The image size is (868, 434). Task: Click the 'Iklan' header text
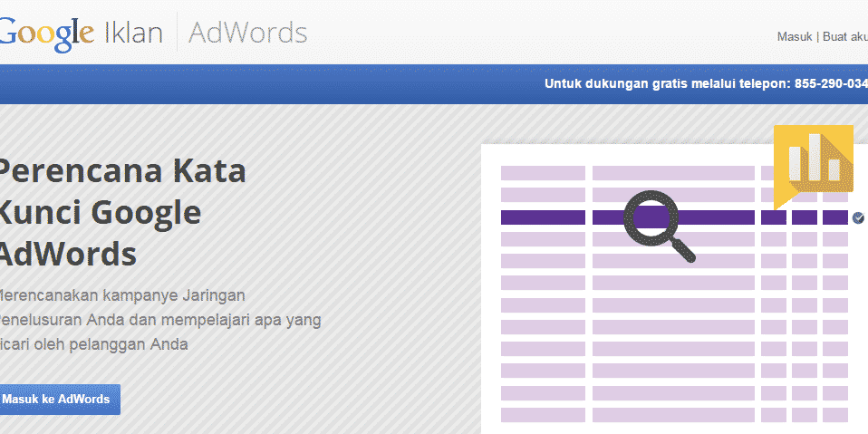(133, 33)
